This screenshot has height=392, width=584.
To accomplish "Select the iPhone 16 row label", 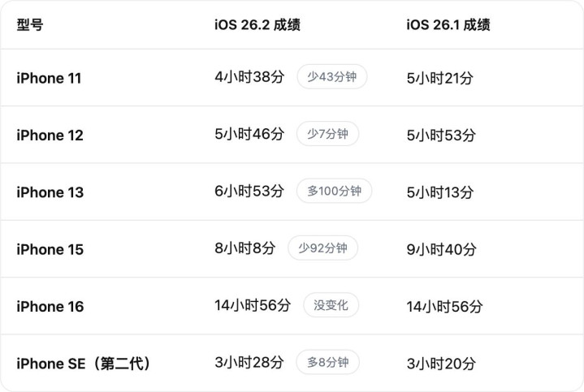I will pyautogui.click(x=50, y=307).
